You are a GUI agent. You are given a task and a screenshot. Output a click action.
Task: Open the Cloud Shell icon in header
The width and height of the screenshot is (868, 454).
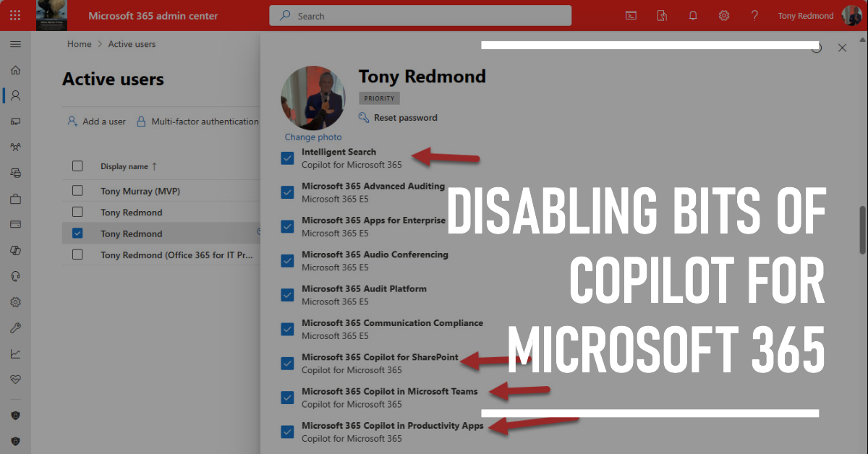click(x=631, y=15)
